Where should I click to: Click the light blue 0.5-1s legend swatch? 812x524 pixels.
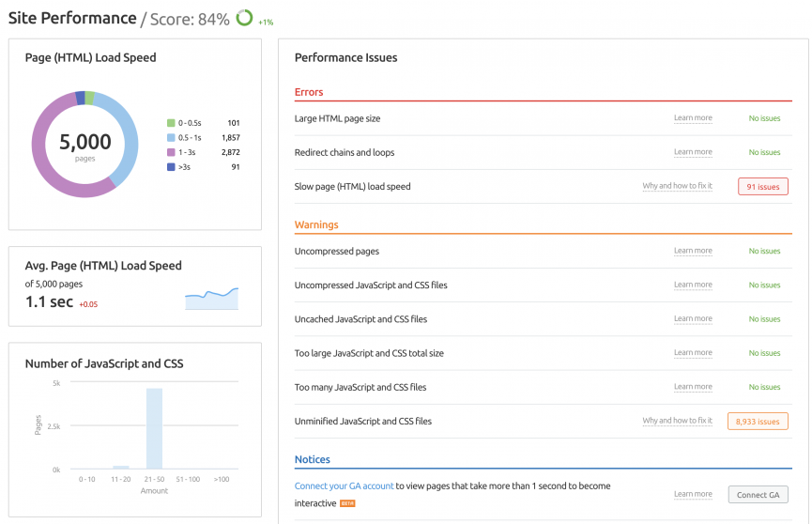coord(171,137)
